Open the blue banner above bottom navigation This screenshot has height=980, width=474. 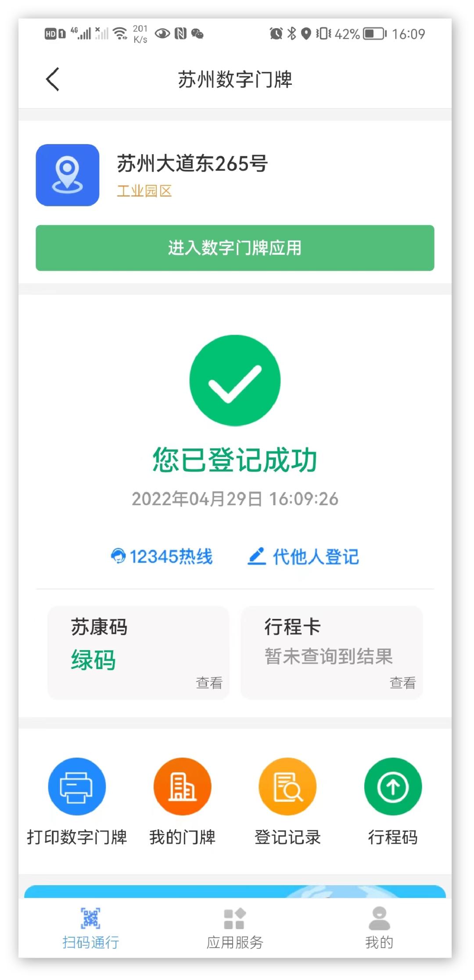235,891
